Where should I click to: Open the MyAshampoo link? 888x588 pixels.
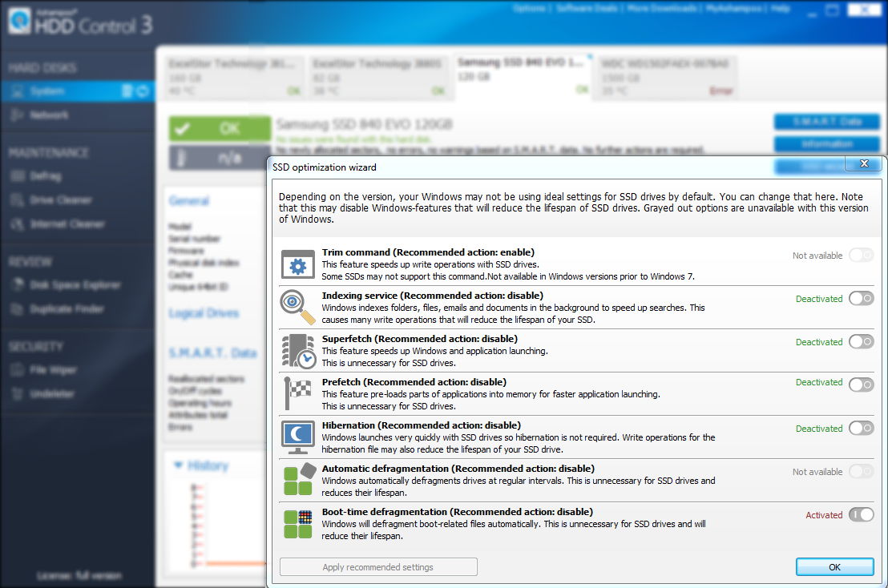coord(733,8)
